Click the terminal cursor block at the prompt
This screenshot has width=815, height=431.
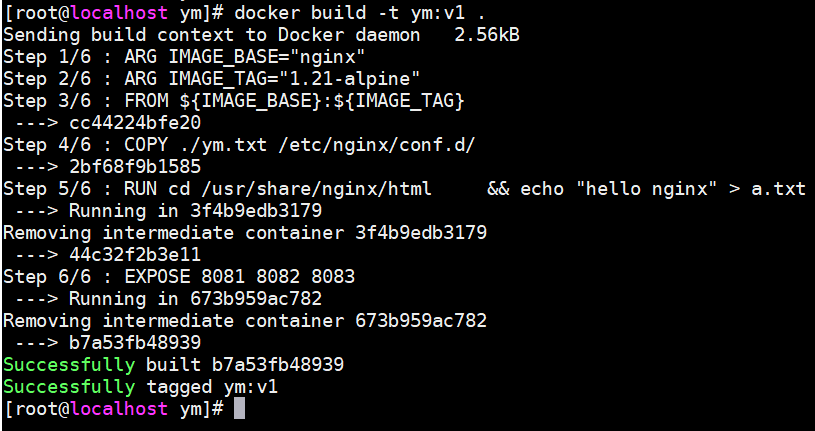(239, 409)
